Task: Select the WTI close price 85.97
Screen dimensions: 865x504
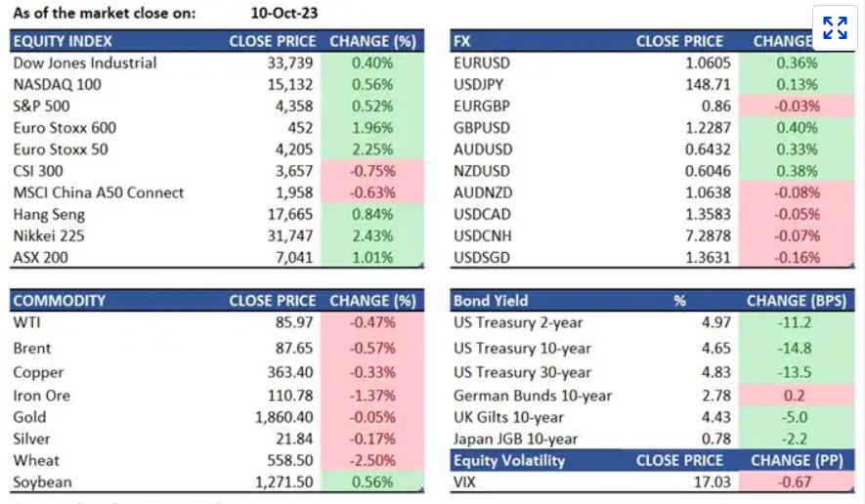Action: pos(295,321)
